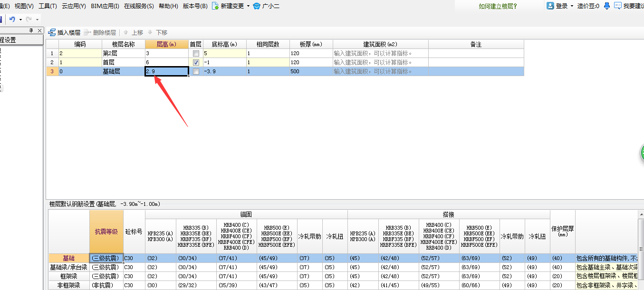Click the blue notification bell icon

point(607,6)
